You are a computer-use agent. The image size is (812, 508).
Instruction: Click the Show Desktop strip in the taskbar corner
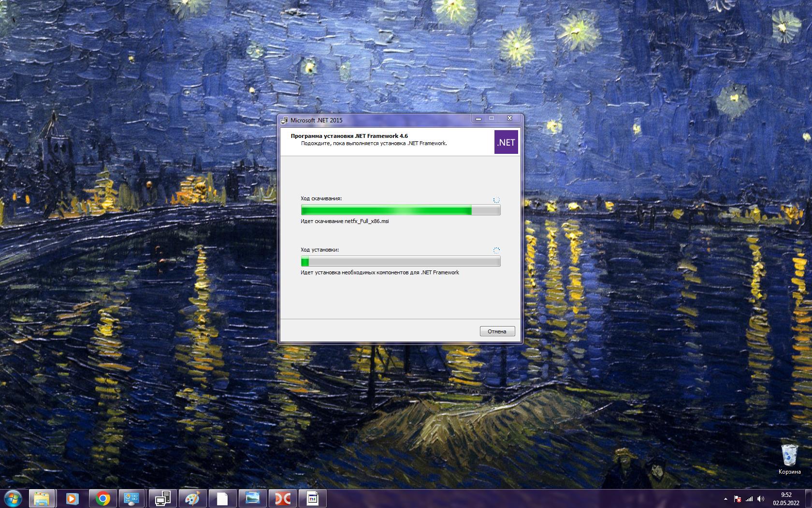[809, 498]
